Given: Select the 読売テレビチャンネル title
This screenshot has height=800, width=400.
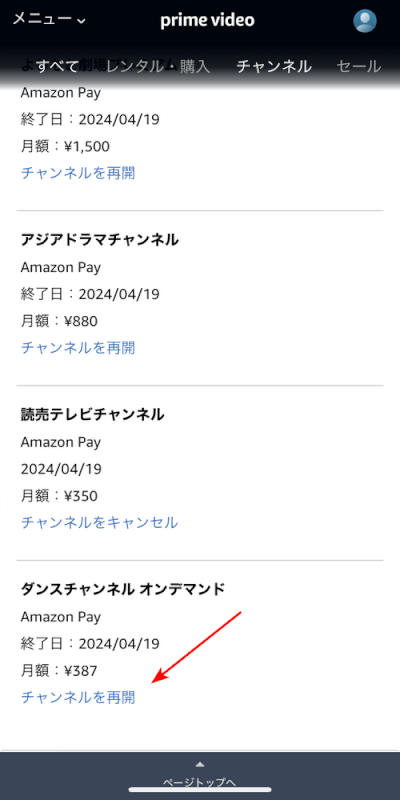Looking at the screenshot, I should pos(92,414).
